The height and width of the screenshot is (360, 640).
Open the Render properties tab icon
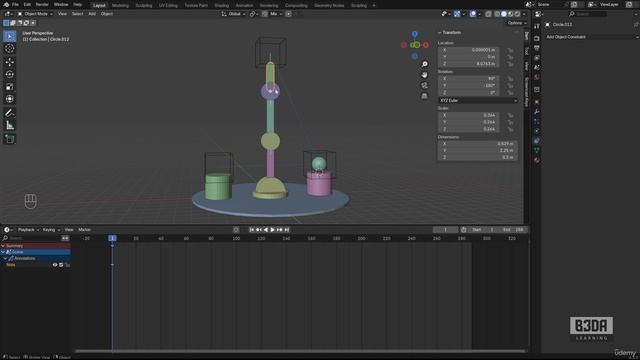[537, 38]
